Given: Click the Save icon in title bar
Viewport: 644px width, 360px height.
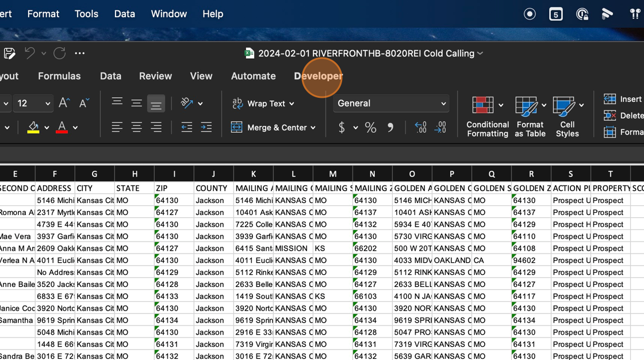Looking at the screenshot, I should point(9,53).
